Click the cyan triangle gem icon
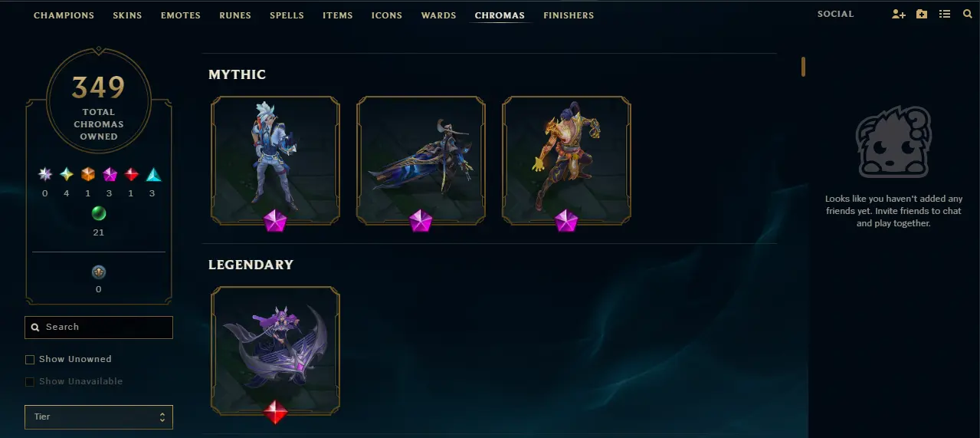 (153, 174)
